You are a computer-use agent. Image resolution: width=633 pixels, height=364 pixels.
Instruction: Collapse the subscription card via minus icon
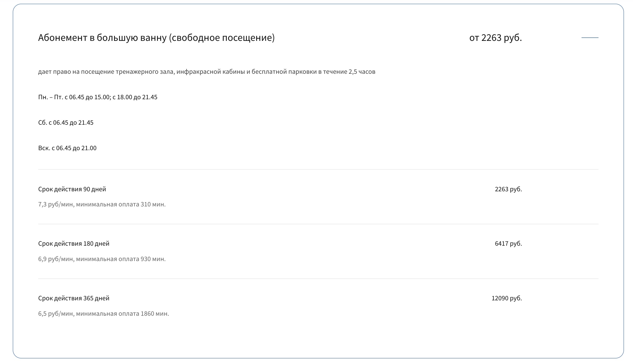[590, 38]
